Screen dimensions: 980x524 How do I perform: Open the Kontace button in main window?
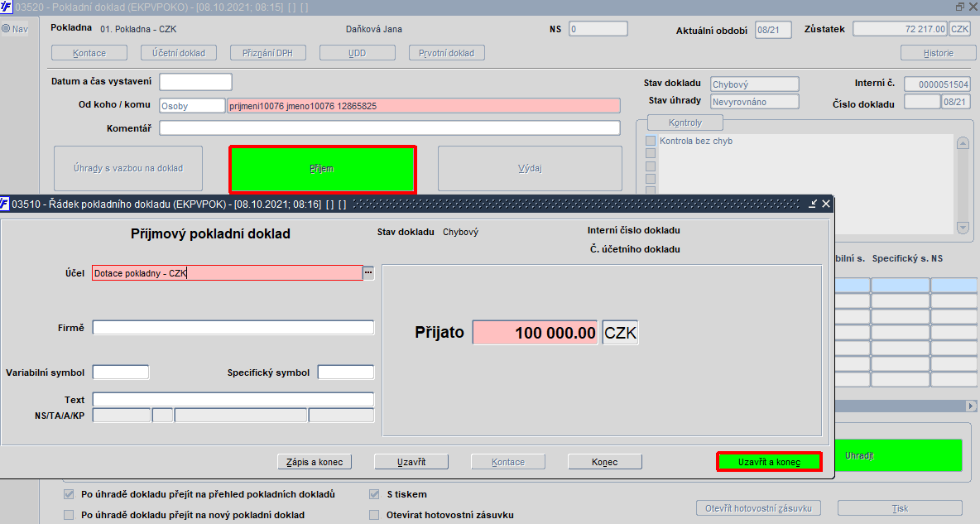(x=89, y=53)
